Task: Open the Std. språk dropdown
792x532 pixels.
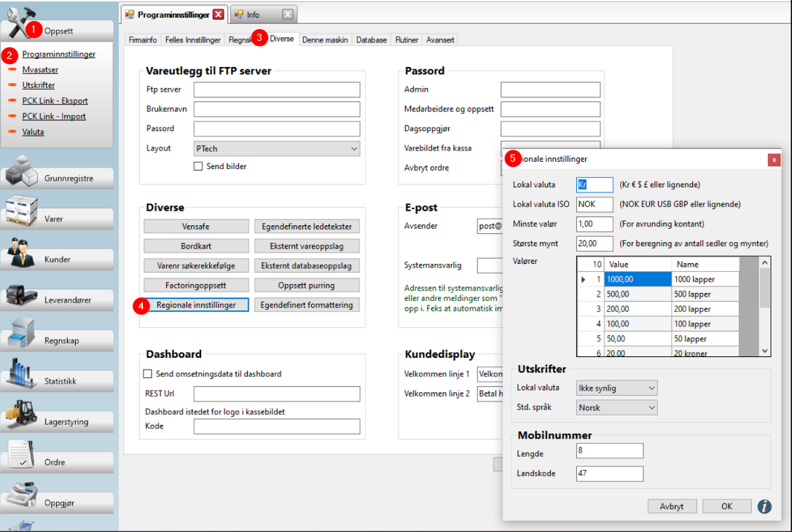Action: pos(616,407)
